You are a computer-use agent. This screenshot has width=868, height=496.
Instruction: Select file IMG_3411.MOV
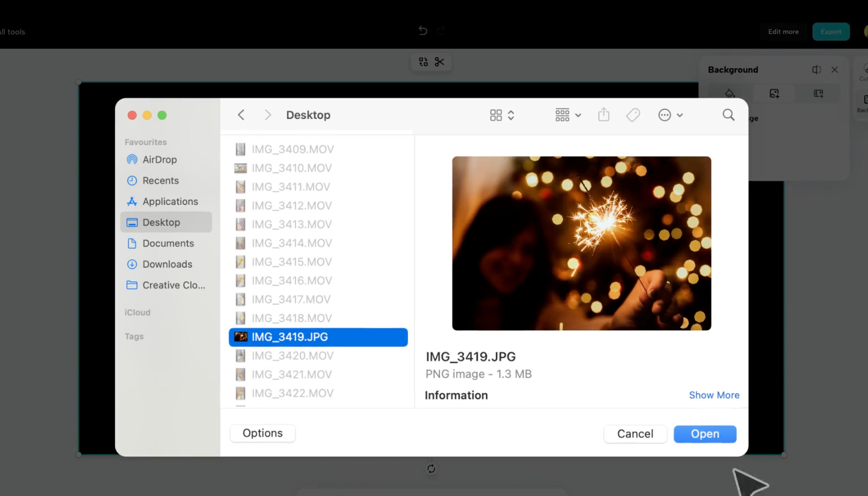tap(318, 187)
